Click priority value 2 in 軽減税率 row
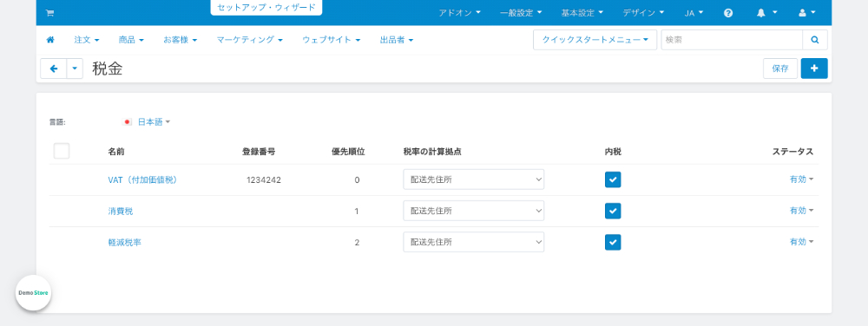This screenshot has height=326, width=868. click(x=357, y=242)
